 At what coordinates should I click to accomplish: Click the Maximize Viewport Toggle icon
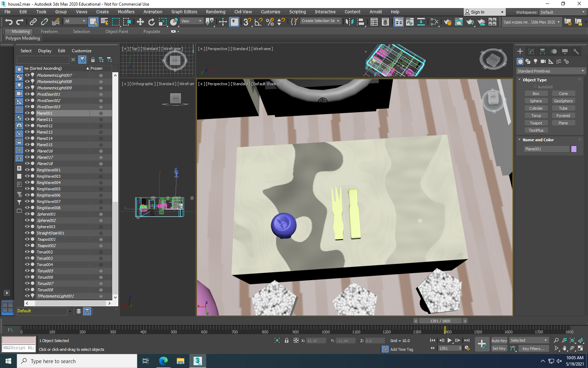tap(581, 348)
